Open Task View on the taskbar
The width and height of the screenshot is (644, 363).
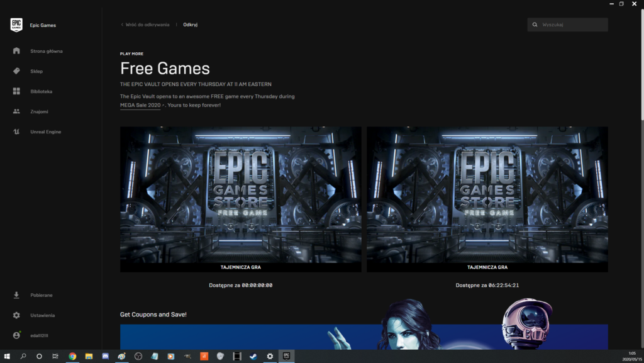click(x=55, y=357)
